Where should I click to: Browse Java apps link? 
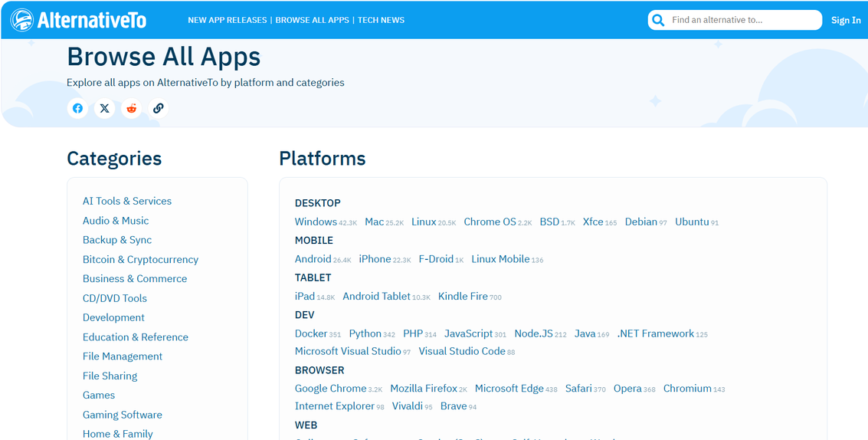[x=585, y=333]
